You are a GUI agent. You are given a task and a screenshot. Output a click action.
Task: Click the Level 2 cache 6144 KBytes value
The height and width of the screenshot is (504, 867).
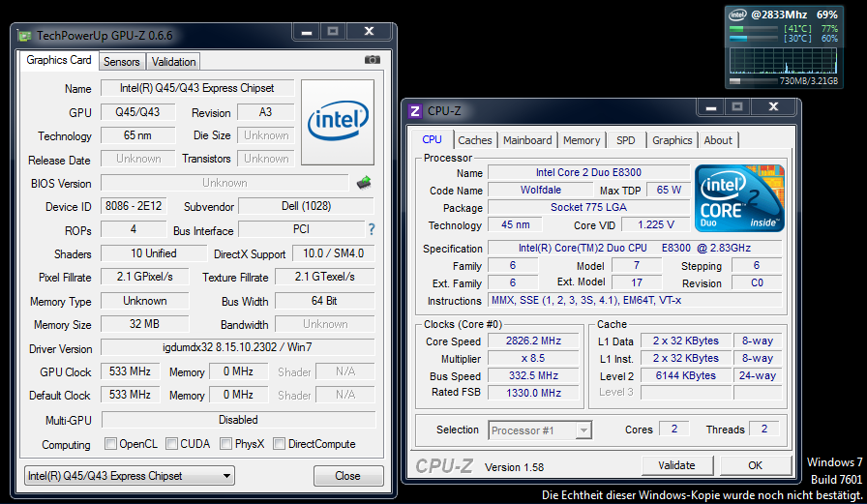coord(686,375)
